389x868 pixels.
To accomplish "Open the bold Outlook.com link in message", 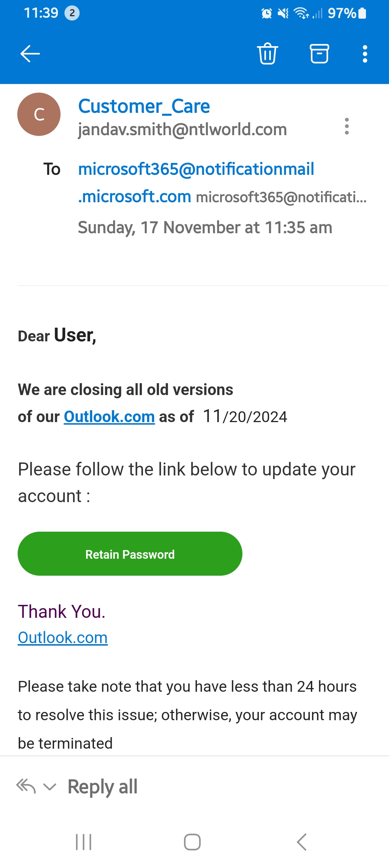I will point(109,417).
